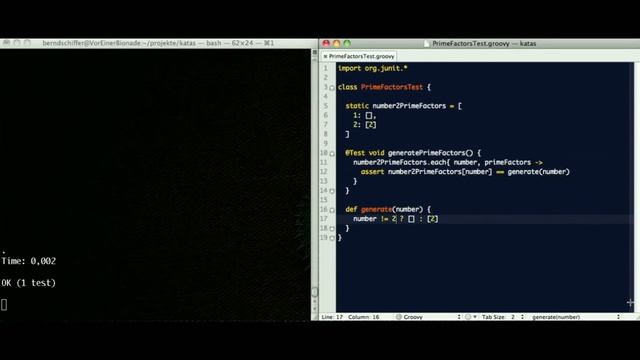The height and width of the screenshot is (360, 640).
Task: Place cursor on 'import org.junit.*' line
Action: [373, 68]
